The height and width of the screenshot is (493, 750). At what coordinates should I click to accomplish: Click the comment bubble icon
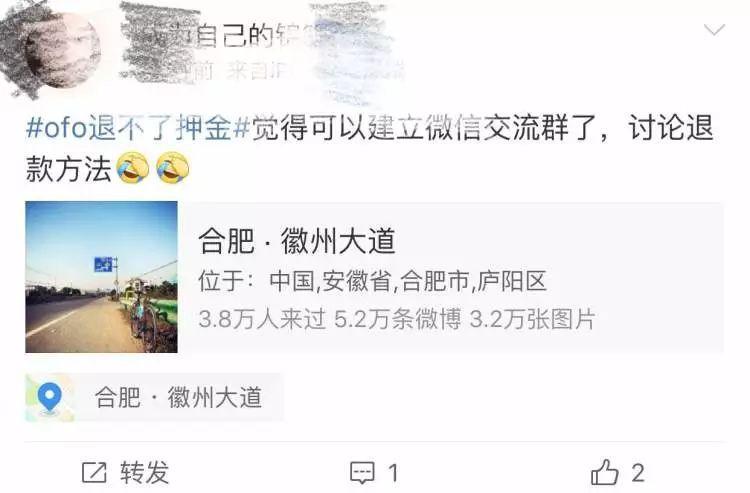362,473
